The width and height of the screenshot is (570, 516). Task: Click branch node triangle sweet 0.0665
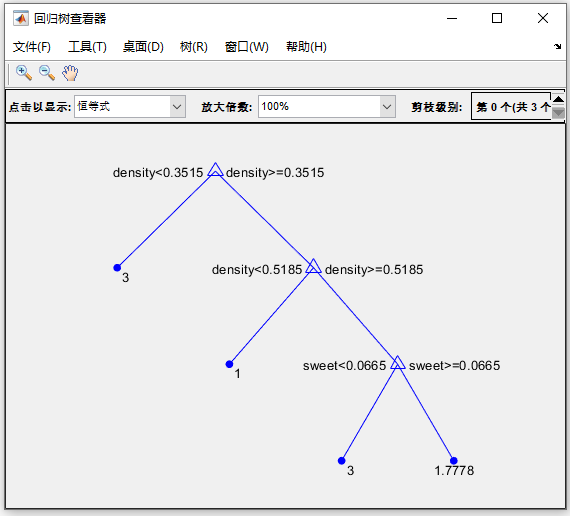point(398,363)
